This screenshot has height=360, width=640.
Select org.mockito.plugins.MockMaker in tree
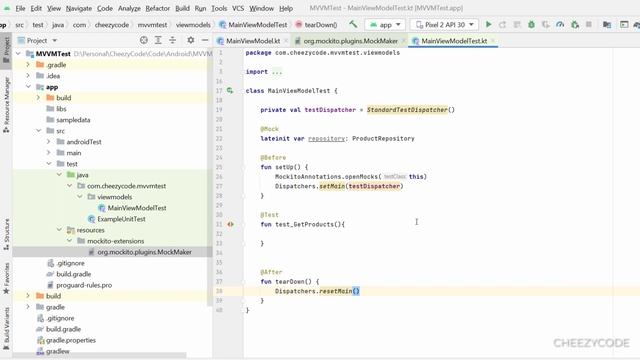(144, 252)
